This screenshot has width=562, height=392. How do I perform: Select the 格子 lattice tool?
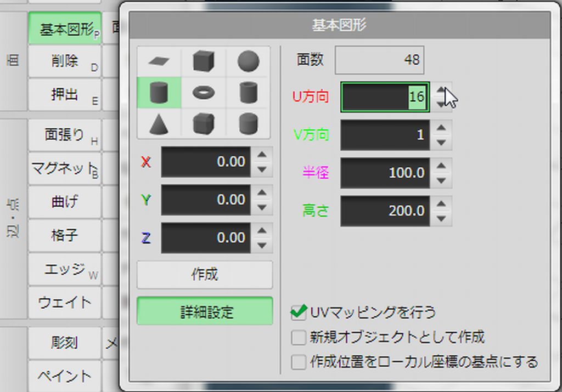[x=65, y=235]
